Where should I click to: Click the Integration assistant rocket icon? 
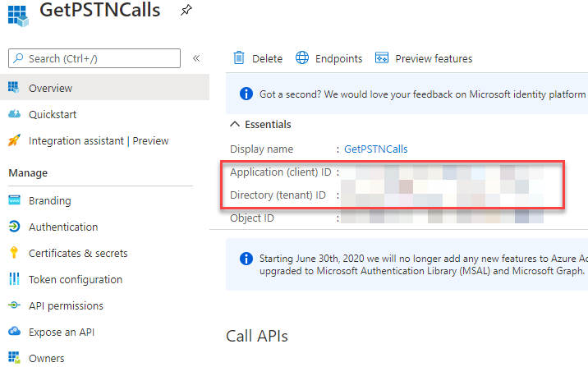click(x=14, y=140)
